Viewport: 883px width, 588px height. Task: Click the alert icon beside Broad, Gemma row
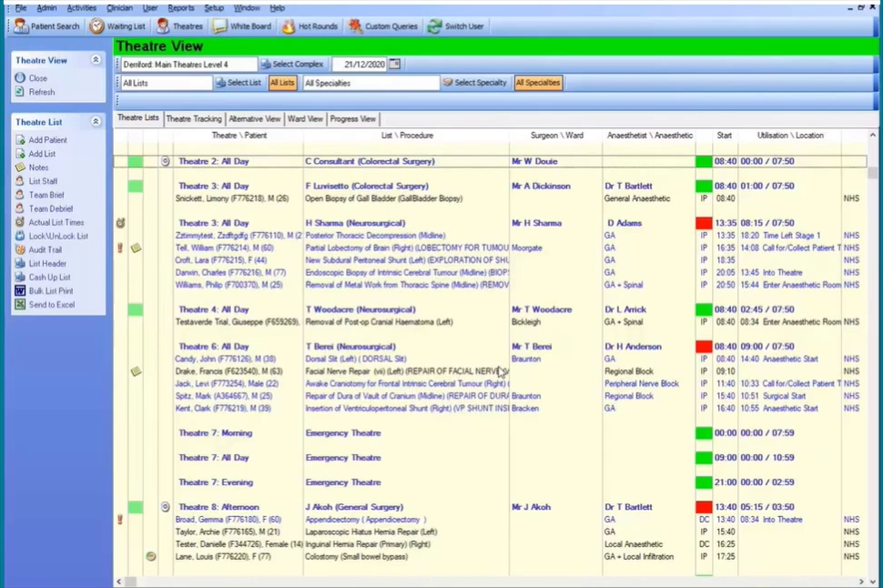tap(120, 520)
